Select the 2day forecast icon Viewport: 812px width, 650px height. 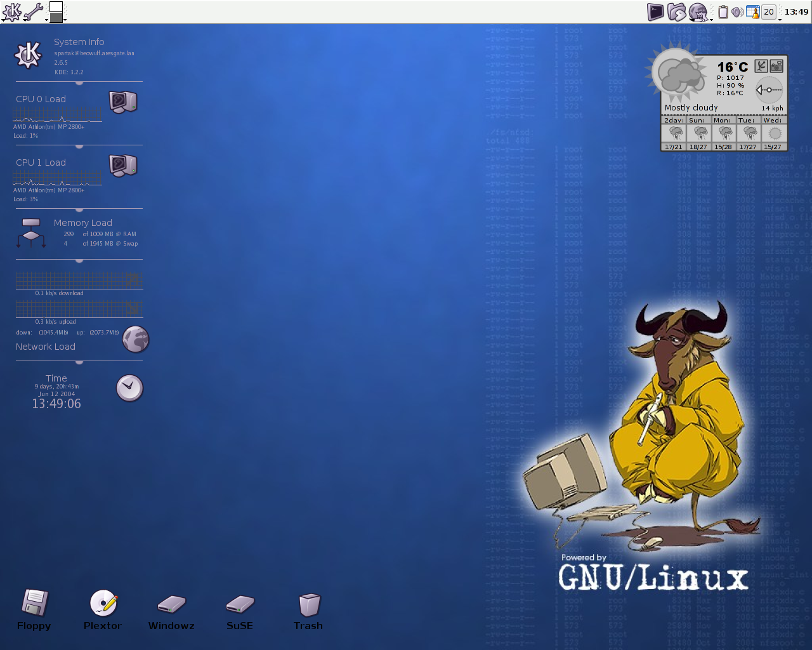coord(675,133)
